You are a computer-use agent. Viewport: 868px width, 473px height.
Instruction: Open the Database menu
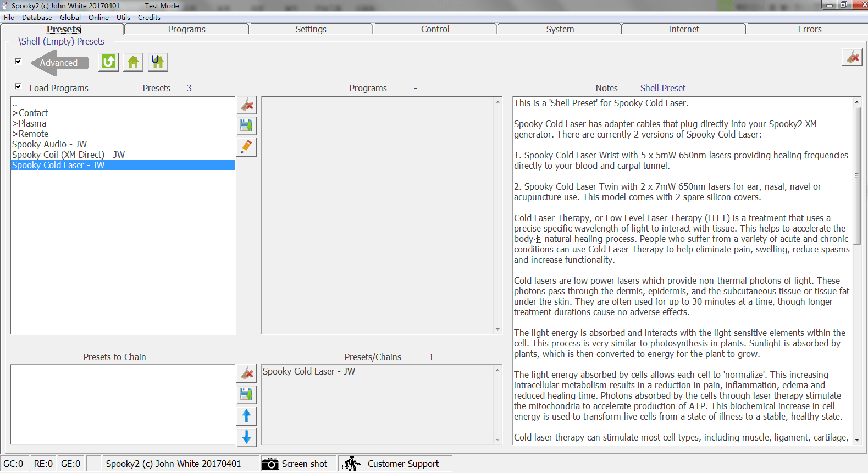point(37,17)
